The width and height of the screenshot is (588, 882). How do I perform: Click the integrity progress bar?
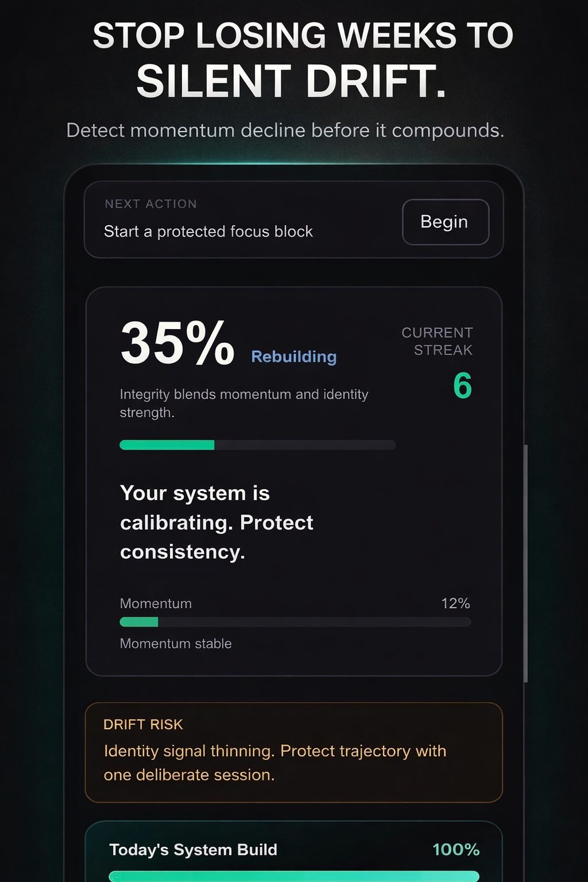[257, 445]
